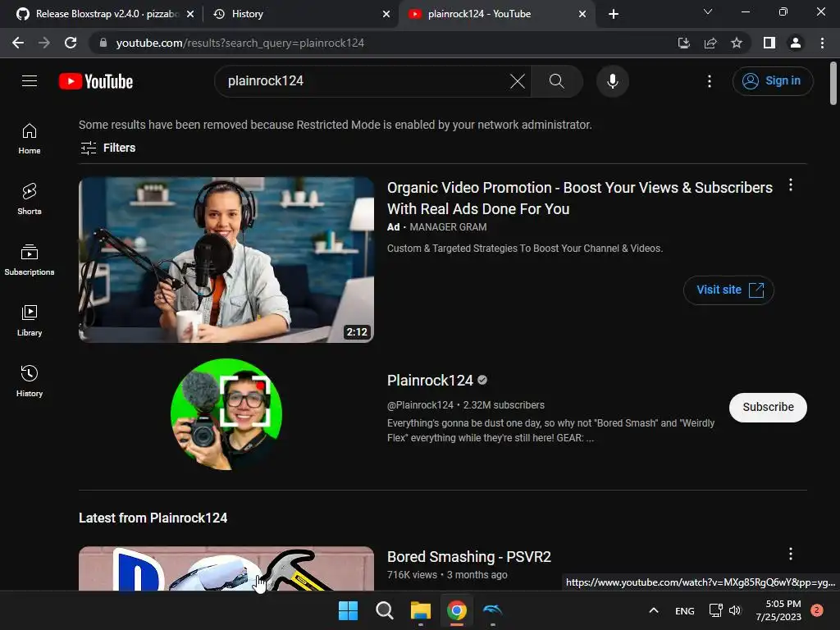Subscribe to Plainrock124
The image size is (840, 630).
pyautogui.click(x=768, y=407)
